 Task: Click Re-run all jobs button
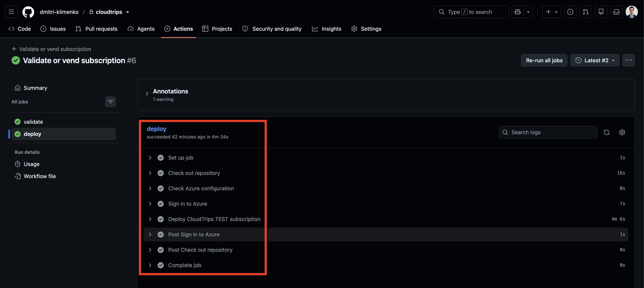click(544, 60)
